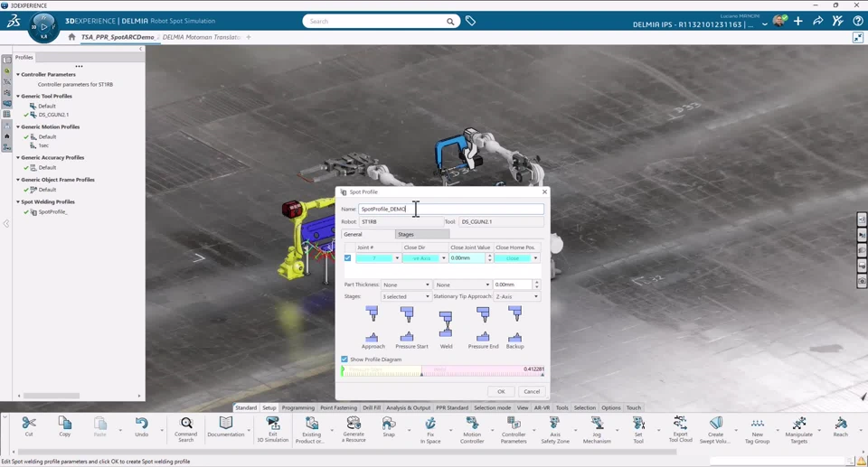Open the help question mark icon
The width and height of the screenshot is (868, 467).
[858, 21]
